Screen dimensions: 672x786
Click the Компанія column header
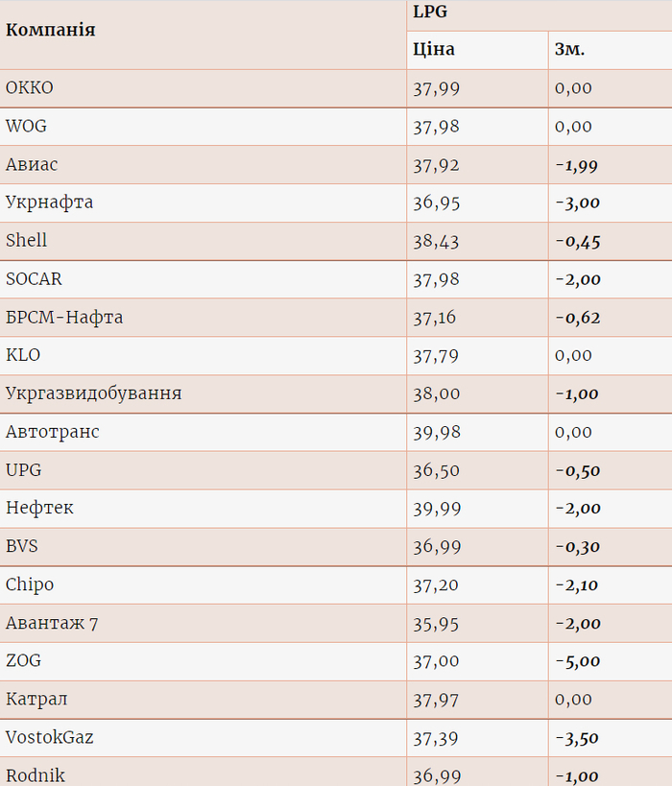[51, 30]
